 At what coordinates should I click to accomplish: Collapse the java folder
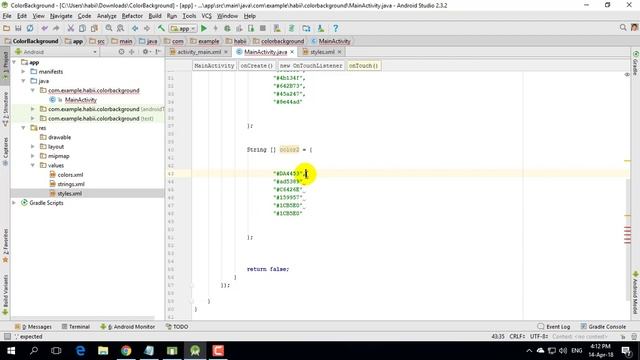(23, 81)
